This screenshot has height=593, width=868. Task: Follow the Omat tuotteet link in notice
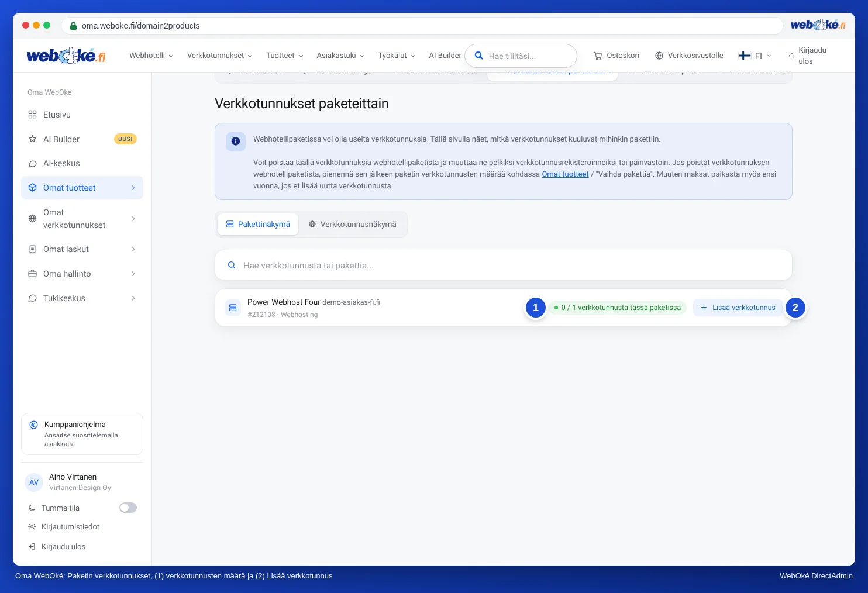click(565, 174)
